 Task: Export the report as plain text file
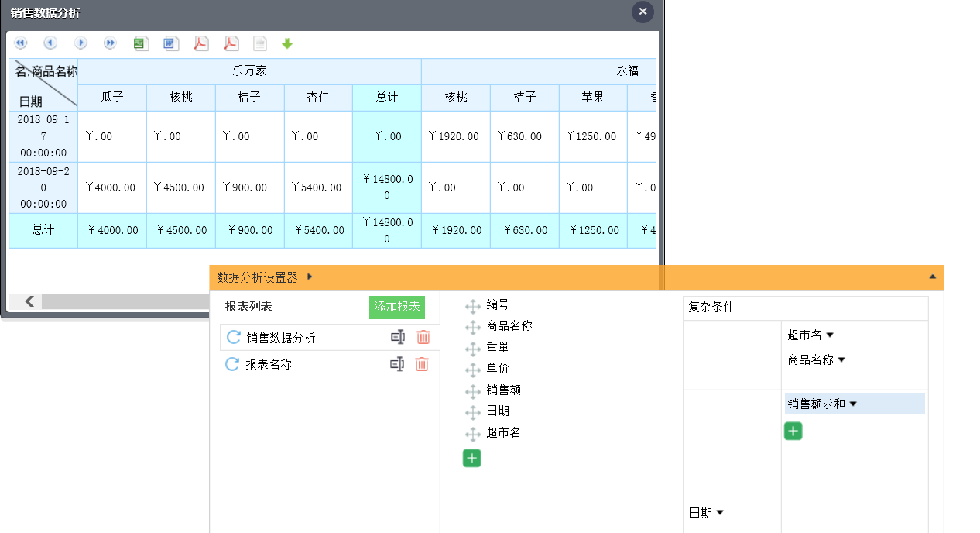pos(260,43)
